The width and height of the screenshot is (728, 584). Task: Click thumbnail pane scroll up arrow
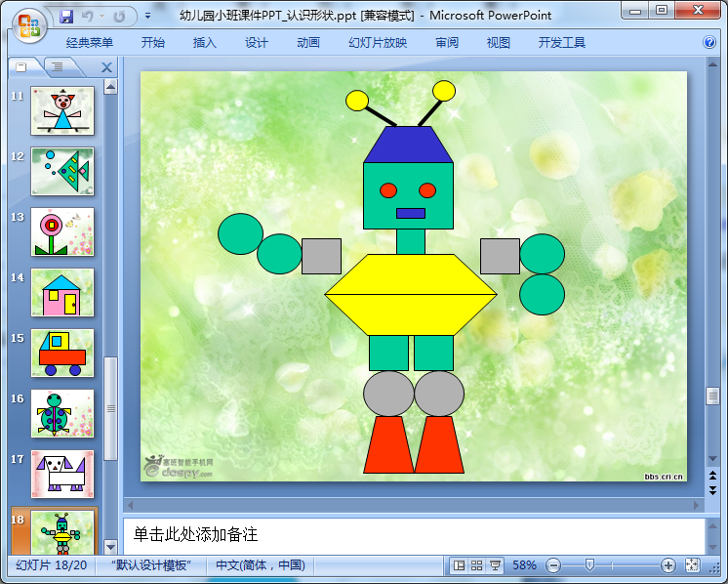click(x=110, y=87)
